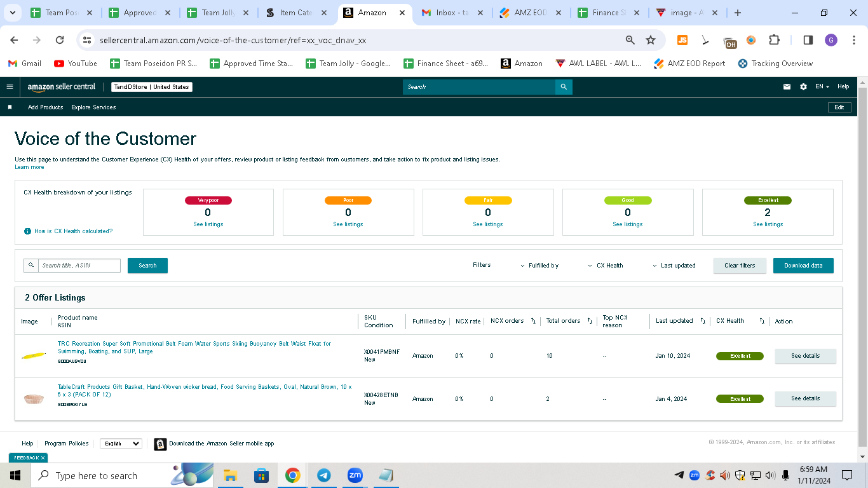Click the Clear filters button
The width and height of the screenshot is (868, 488).
click(x=740, y=266)
